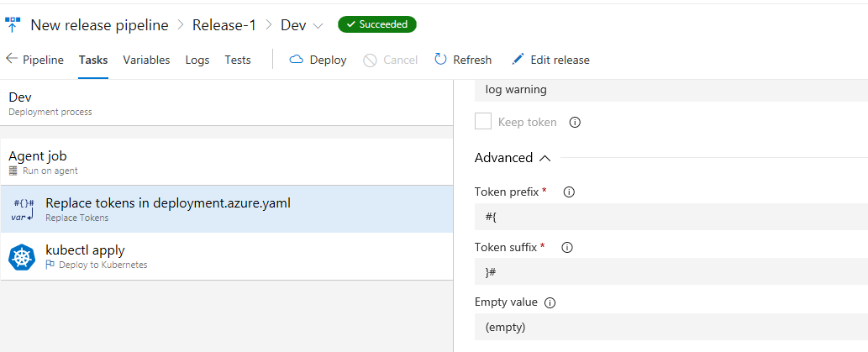Click the Refresh button label
Image resolution: width=868 pixels, height=352 pixels.
pos(472,60)
